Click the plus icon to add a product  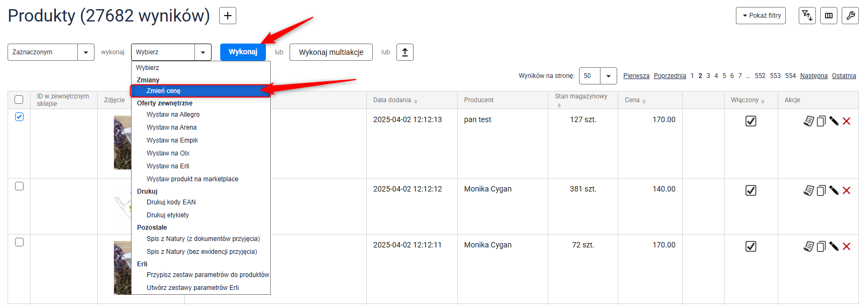[x=228, y=16]
